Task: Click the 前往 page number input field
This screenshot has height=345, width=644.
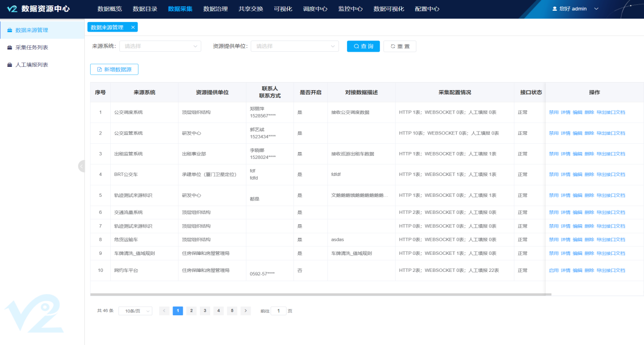Action: (x=278, y=311)
